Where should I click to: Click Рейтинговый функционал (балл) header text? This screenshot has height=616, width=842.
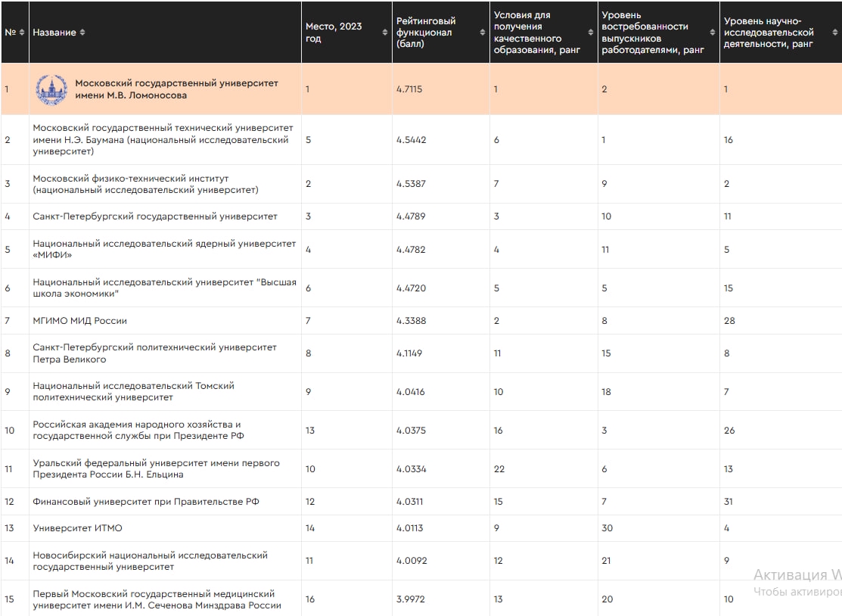(426, 33)
